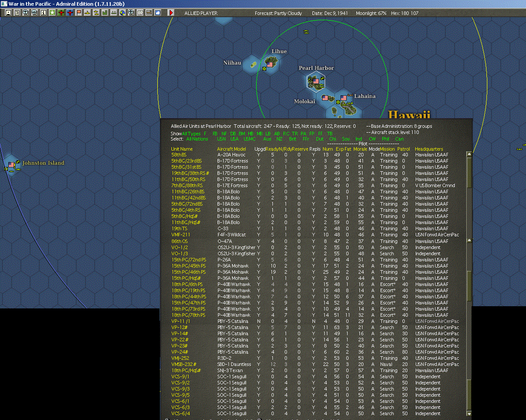Image resolution: width=526 pixels, height=420 pixels.
Task: Click the stacked windows toolbar icon, fourth
Action: point(35,13)
